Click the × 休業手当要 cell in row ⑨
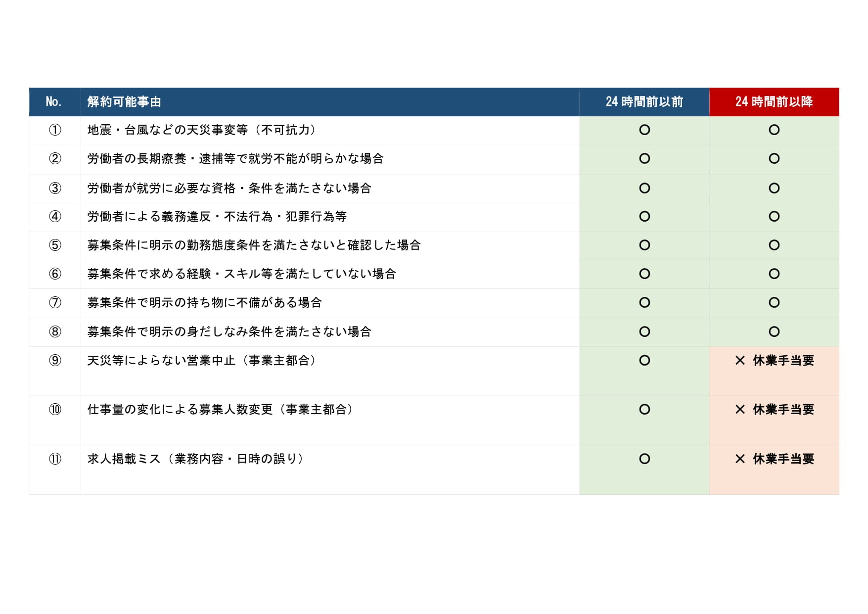The width and height of the screenshot is (868, 614). 774,361
